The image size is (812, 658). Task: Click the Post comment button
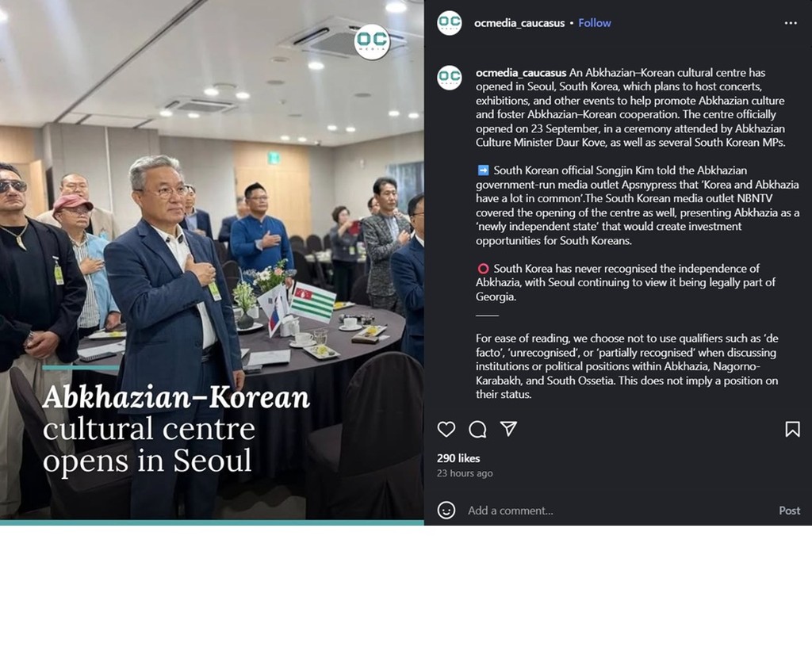pos(789,511)
